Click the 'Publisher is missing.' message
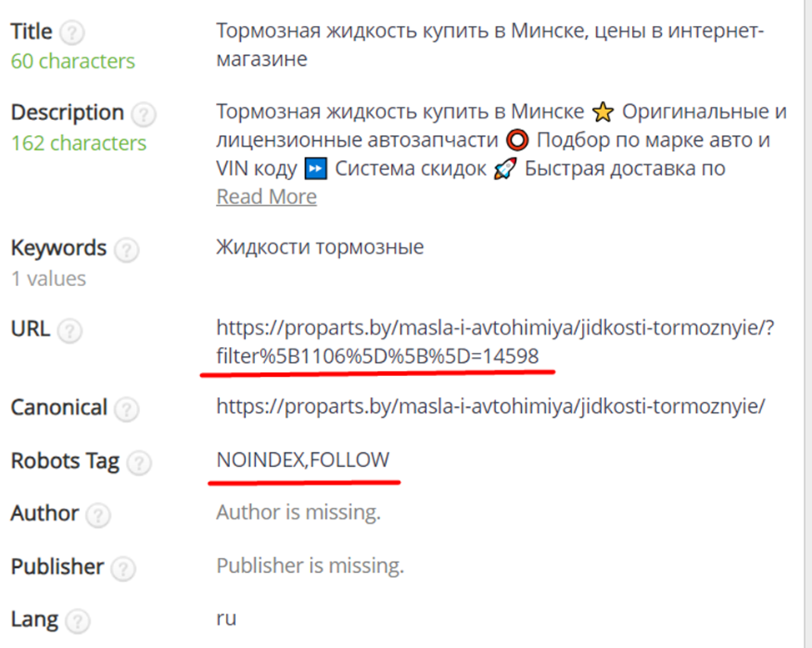This screenshot has width=812, height=648. (310, 566)
